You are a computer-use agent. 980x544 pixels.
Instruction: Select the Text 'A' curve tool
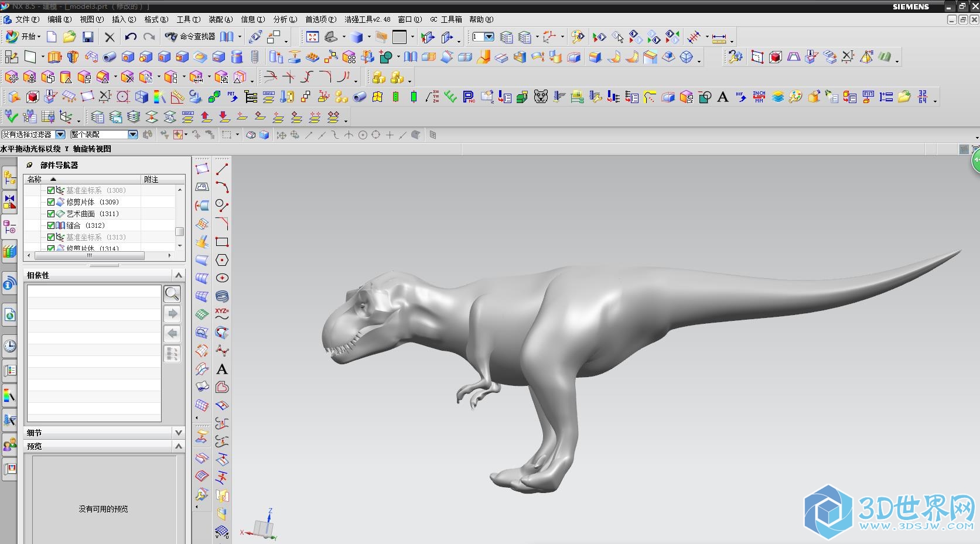coord(222,369)
